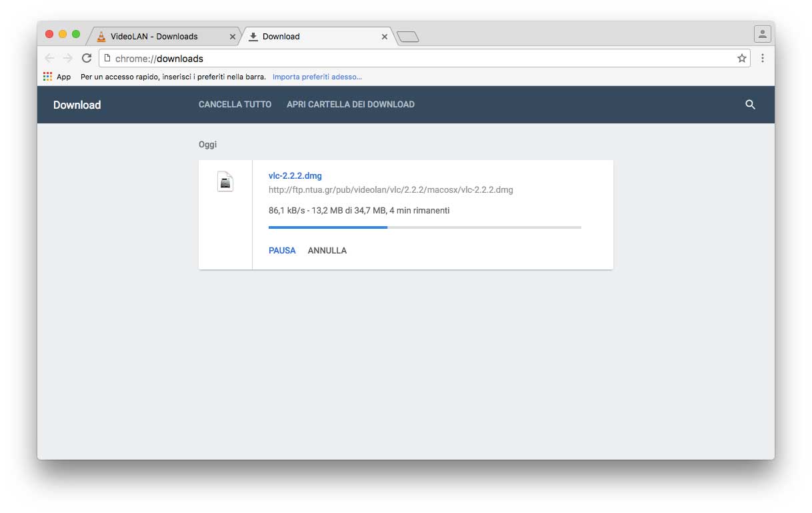Click Importa preferiti adesso link
Image resolution: width=812 pixels, height=513 pixels.
pyautogui.click(x=317, y=77)
